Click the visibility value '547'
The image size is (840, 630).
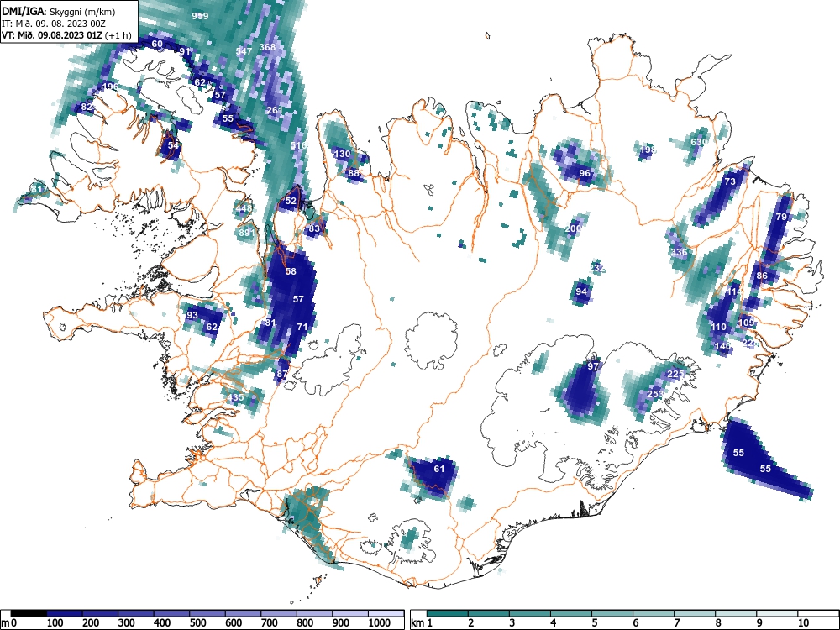click(244, 51)
